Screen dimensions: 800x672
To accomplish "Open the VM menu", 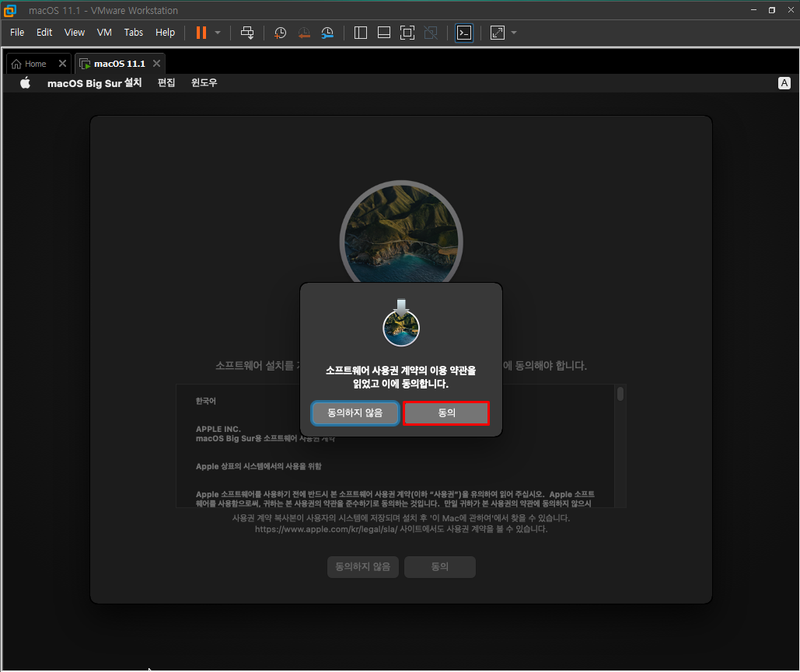I will coord(104,32).
